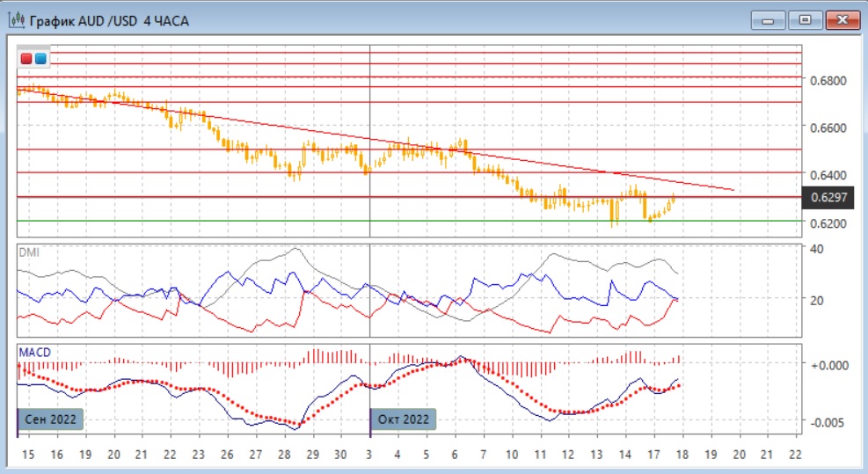868x474 pixels.
Task: Select the green horizontal support line
Action: (440, 221)
